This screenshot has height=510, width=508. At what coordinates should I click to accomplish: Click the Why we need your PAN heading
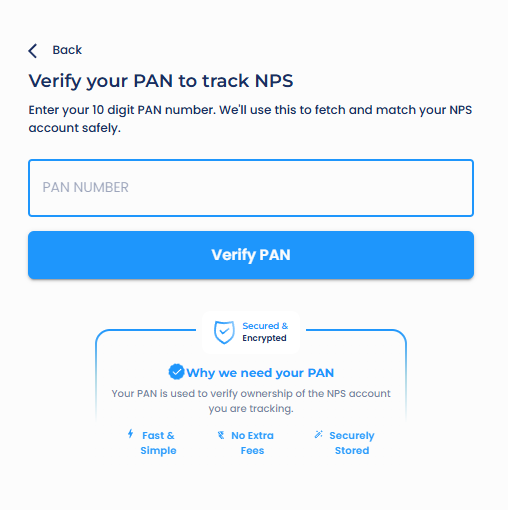click(260, 373)
